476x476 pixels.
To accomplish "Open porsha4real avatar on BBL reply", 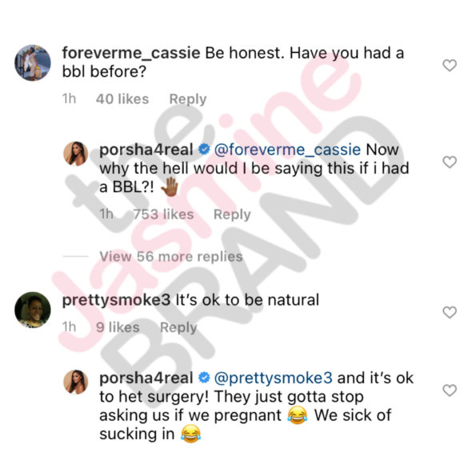I will tap(75, 154).
